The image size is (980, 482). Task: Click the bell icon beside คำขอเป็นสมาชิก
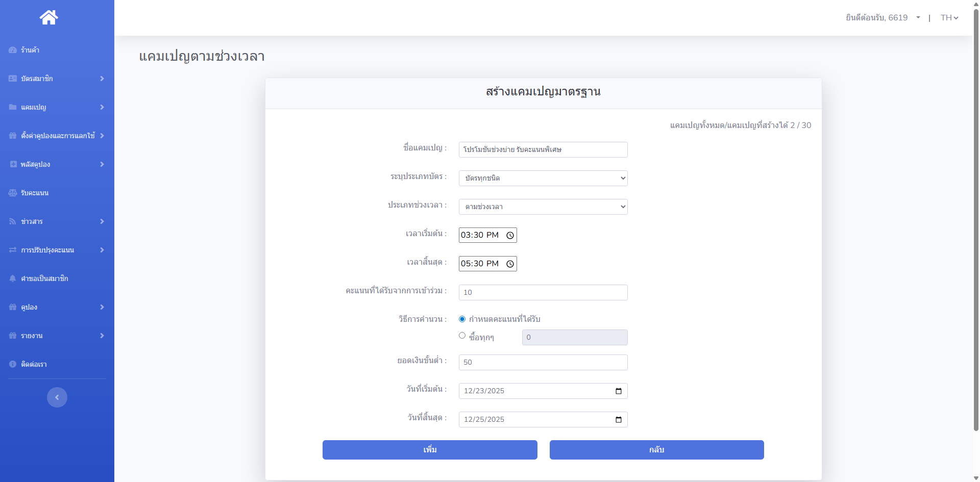[x=13, y=278]
